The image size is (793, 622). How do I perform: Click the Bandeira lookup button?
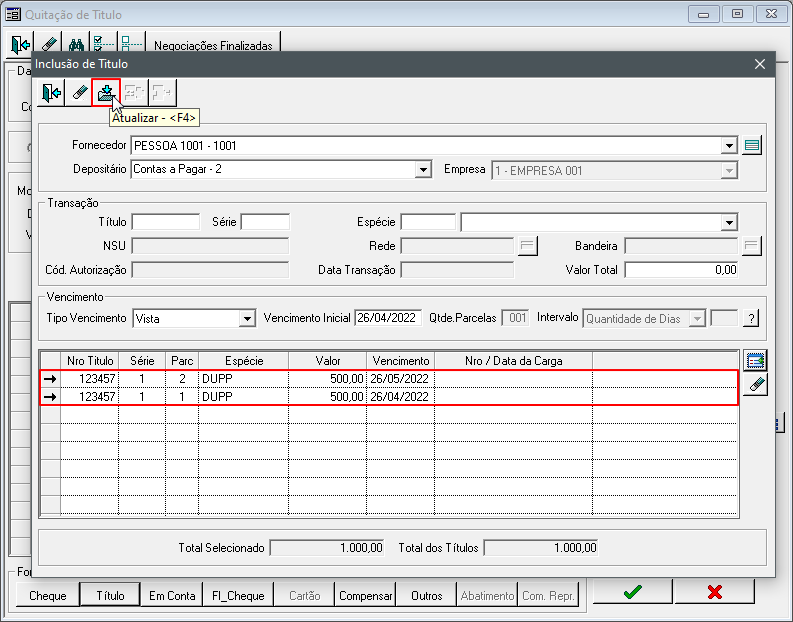point(752,246)
